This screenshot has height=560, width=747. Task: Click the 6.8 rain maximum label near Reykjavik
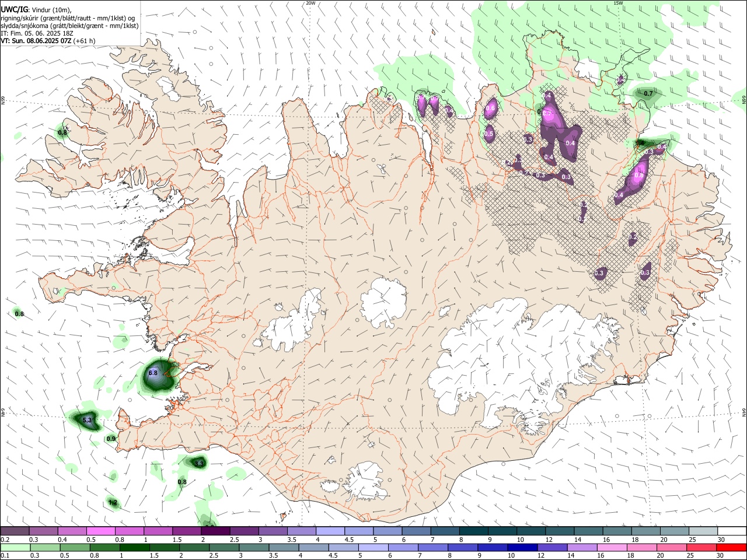click(x=153, y=373)
